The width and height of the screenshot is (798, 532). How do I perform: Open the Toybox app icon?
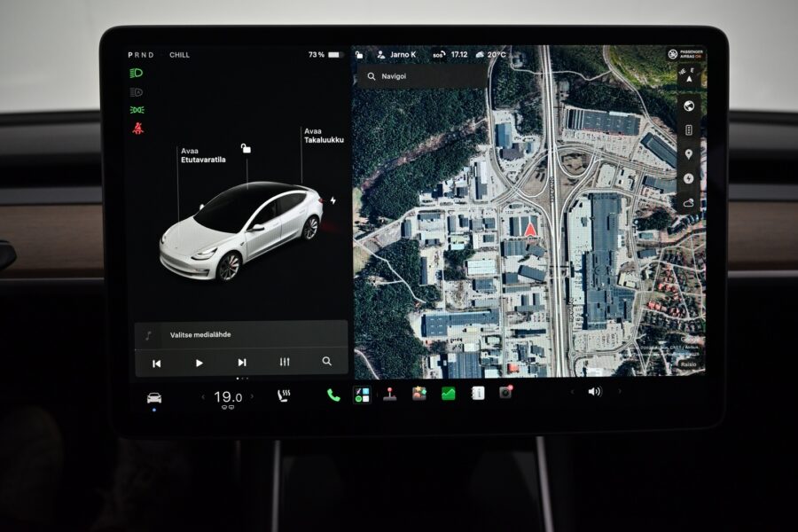tap(419, 394)
